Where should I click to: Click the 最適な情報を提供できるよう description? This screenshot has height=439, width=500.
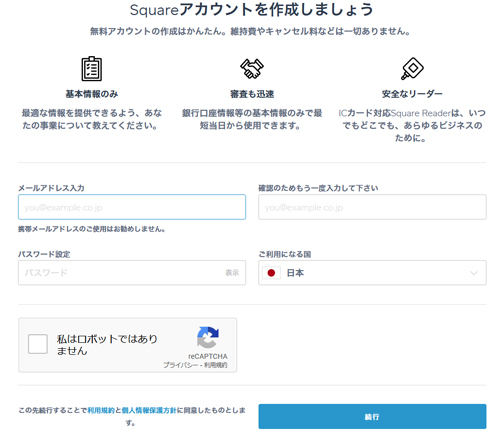(92, 119)
